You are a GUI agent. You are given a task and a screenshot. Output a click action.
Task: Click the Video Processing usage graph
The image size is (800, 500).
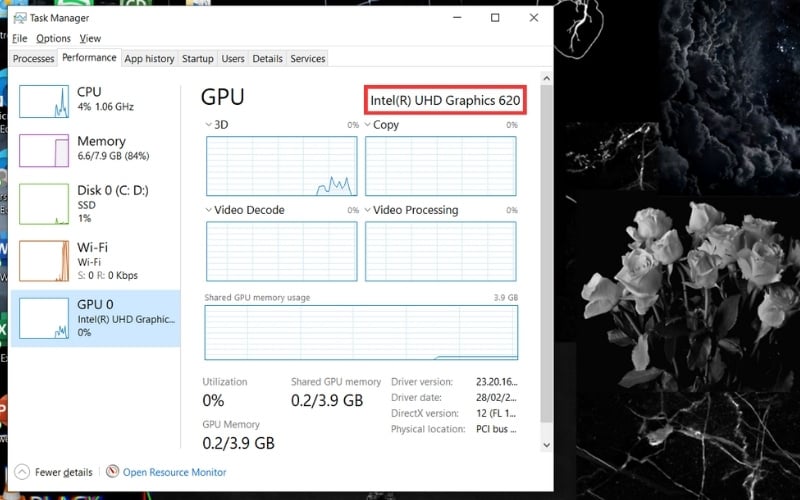point(441,252)
